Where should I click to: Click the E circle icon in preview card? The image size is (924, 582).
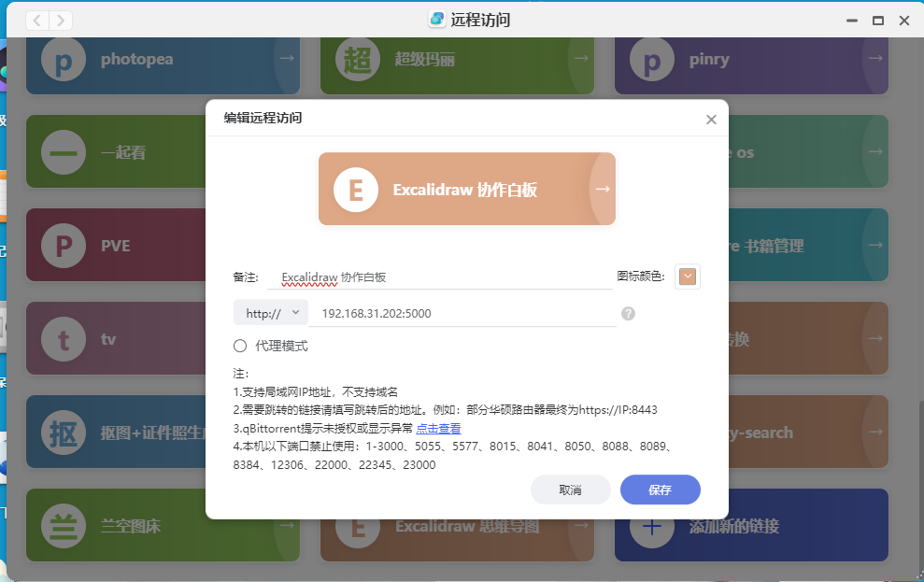click(355, 190)
